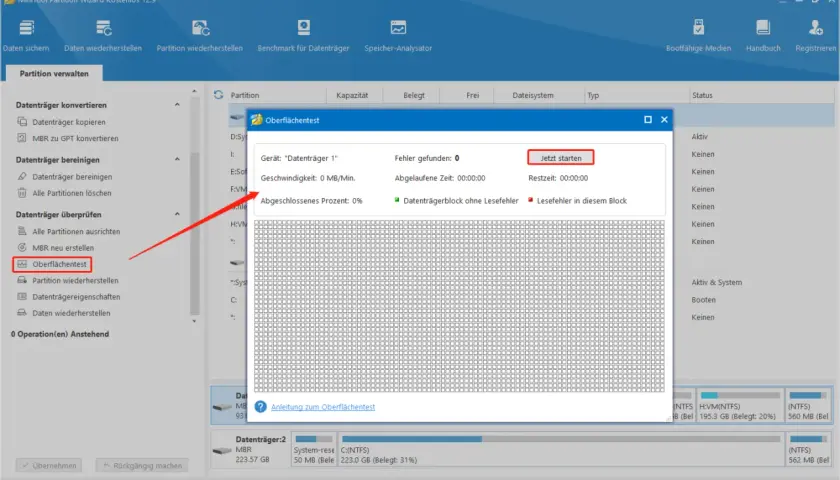The height and width of the screenshot is (480, 840).
Task: Maximize the Oberflächentest dialog
Action: 648,119
